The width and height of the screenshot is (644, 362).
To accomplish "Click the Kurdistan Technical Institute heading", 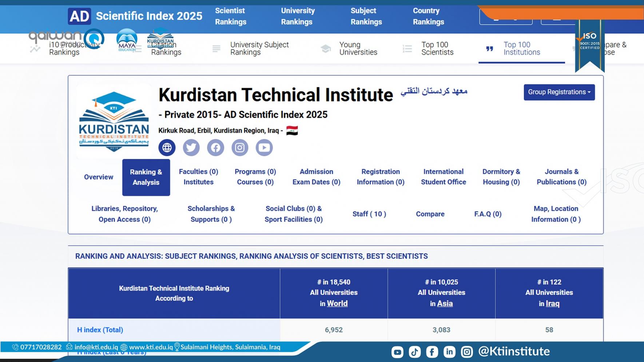I will point(276,95).
